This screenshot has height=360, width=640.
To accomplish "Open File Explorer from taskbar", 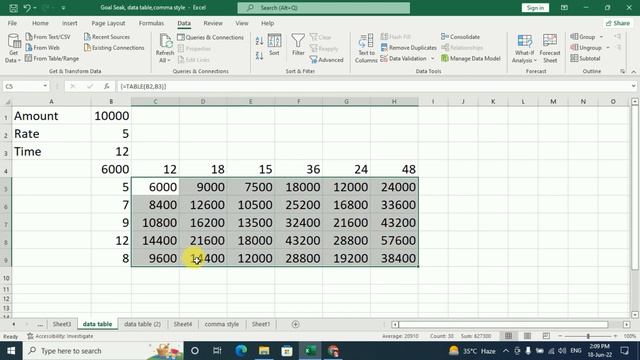I will pyautogui.click(x=264, y=351).
